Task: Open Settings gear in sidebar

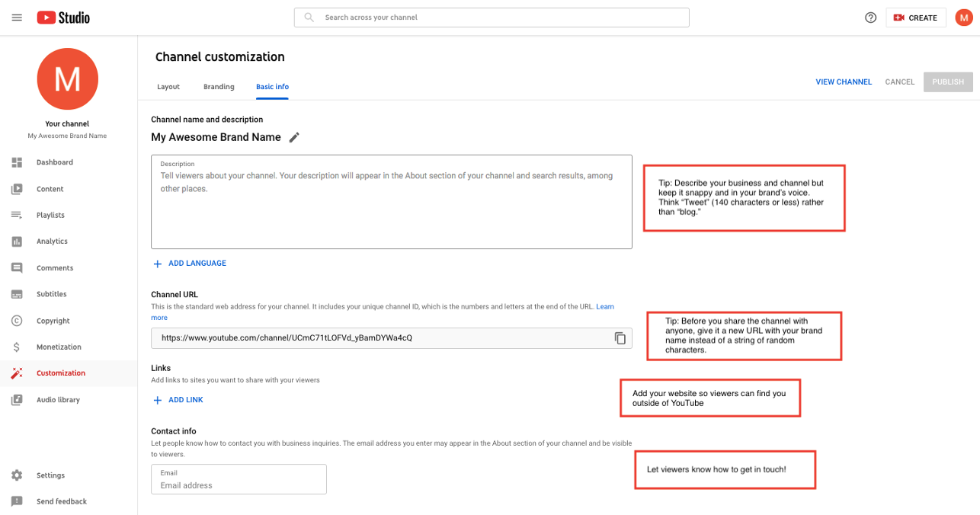Action: click(17, 475)
